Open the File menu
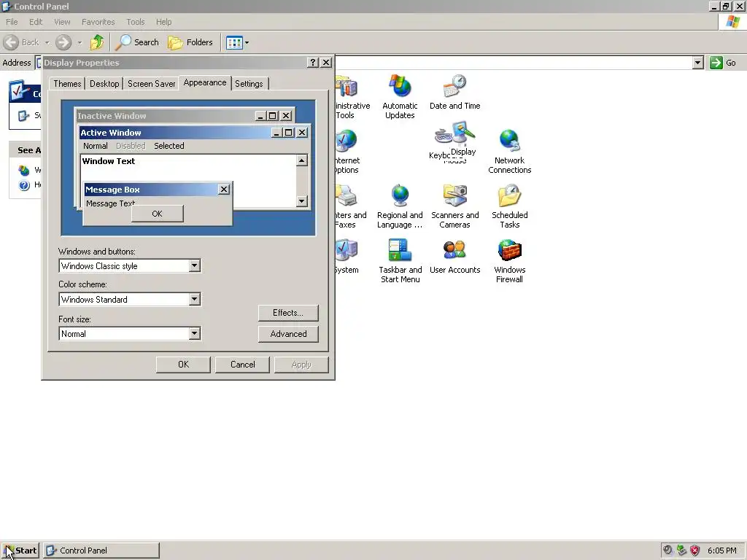The width and height of the screenshot is (747, 560). point(12,22)
